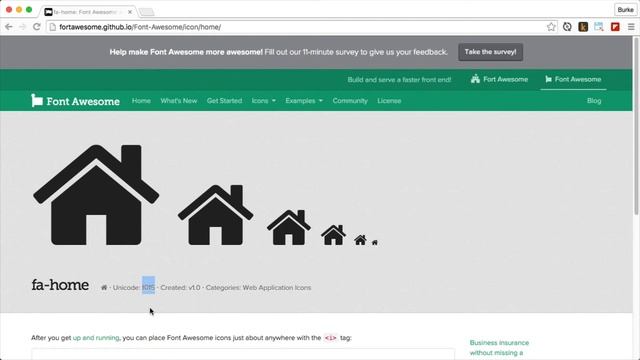The height and width of the screenshot is (360, 640).
Task: Select the fa-home browser tab
Action: (89, 12)
